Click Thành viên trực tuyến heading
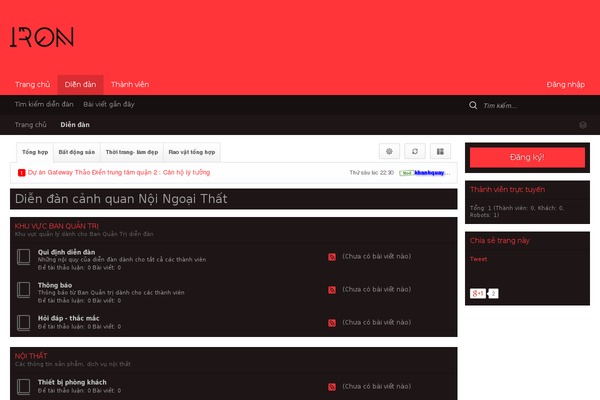600x400 pixels. 507,189
